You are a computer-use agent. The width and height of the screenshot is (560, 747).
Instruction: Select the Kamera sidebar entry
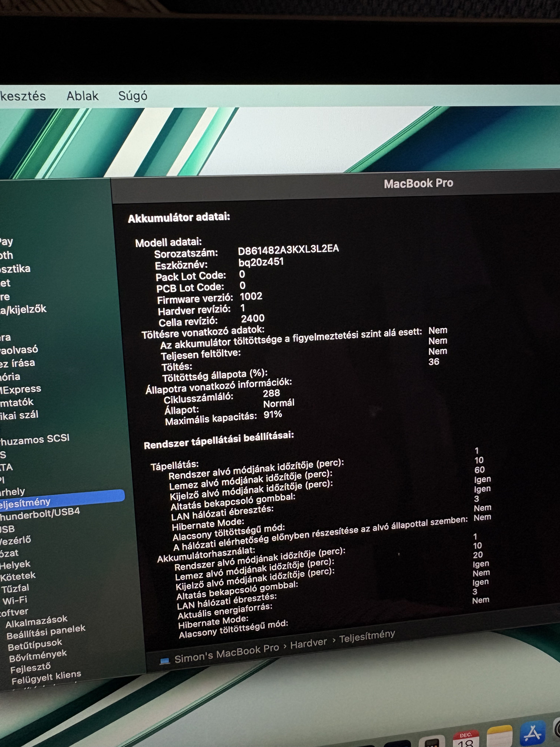coord(5,338)
